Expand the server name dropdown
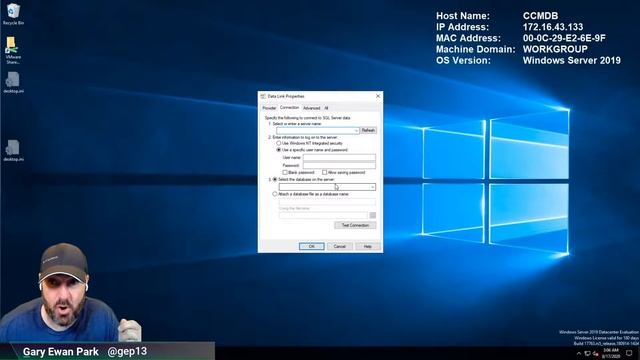The width and height of the screenshot is (640, 360). coord(356,131)
